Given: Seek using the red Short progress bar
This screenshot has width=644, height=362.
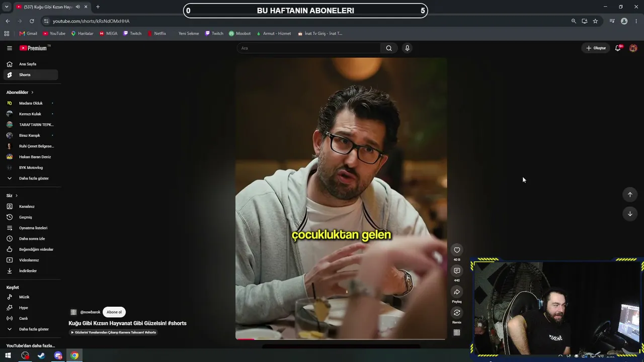Looking at the screenshot, I should (x=341, y=339).
